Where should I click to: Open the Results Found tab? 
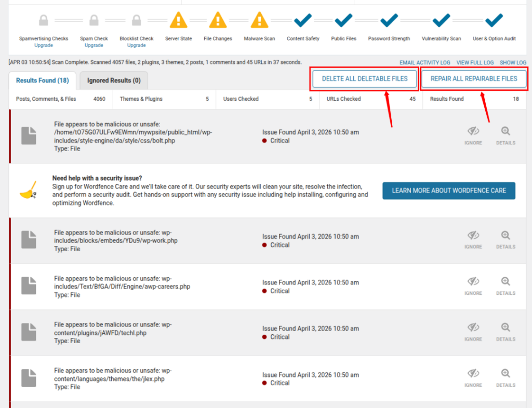43,80
